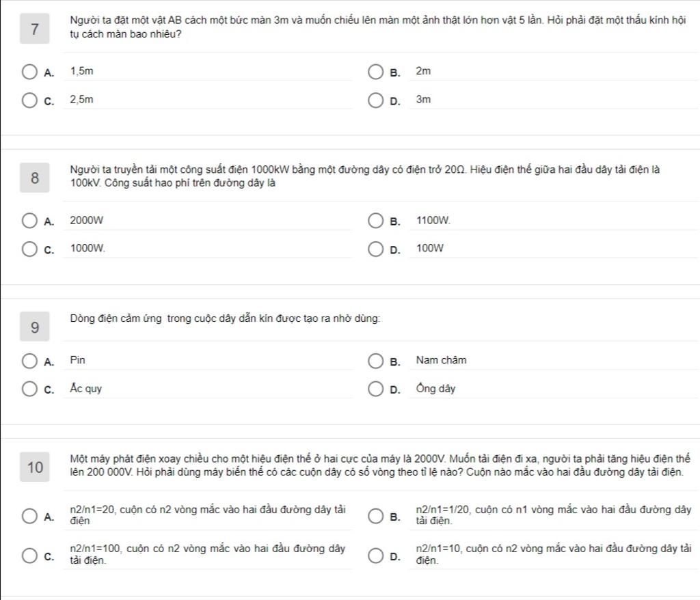Select answer A 1,5m for question 7
Image resolution: width=700 pixels, height=600 pixels.
(x=29, y=72)
